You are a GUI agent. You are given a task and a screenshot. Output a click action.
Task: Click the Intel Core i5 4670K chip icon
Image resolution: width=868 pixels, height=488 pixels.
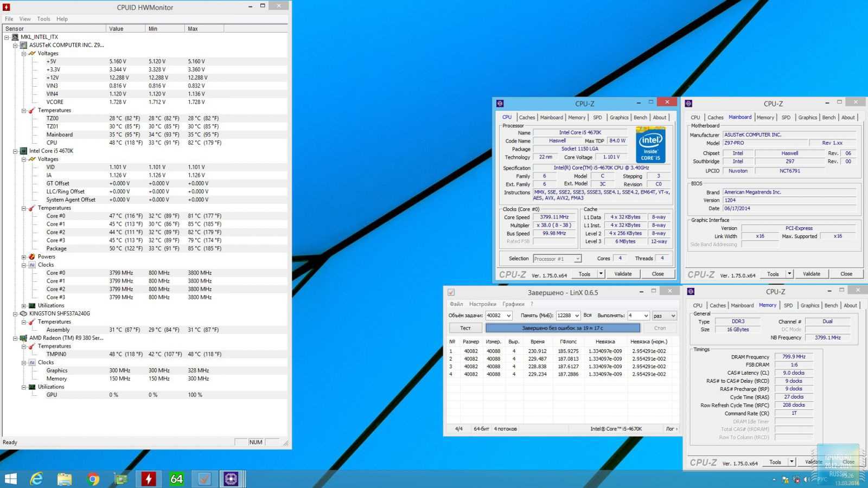click(x=23, y=151)
